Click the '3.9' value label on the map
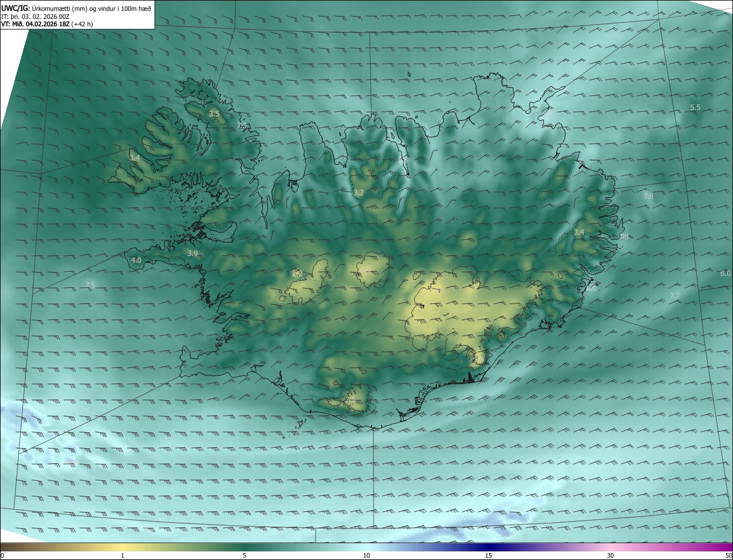 pos(192,253)
